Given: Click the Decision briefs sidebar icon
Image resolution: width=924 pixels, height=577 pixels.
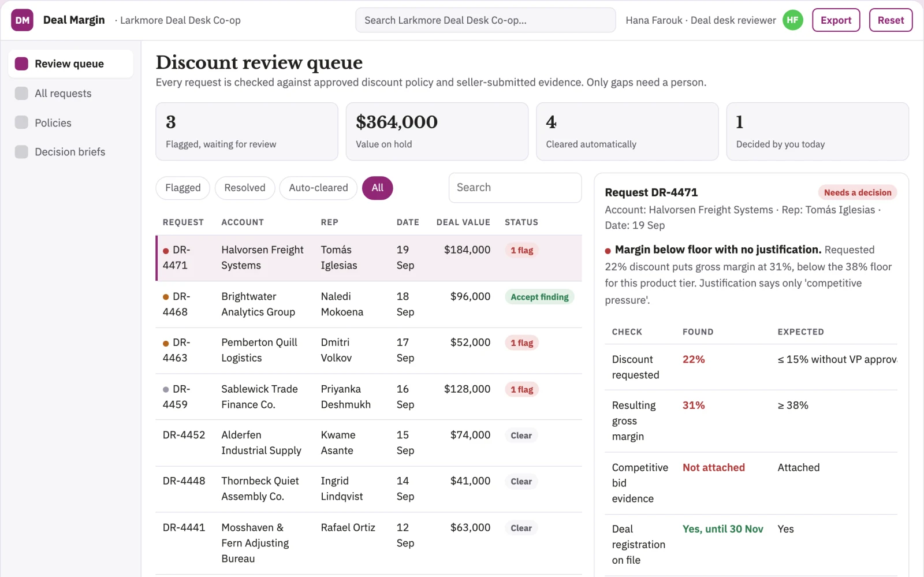Looking at the screenshot, I should click(x=21, y=152).
